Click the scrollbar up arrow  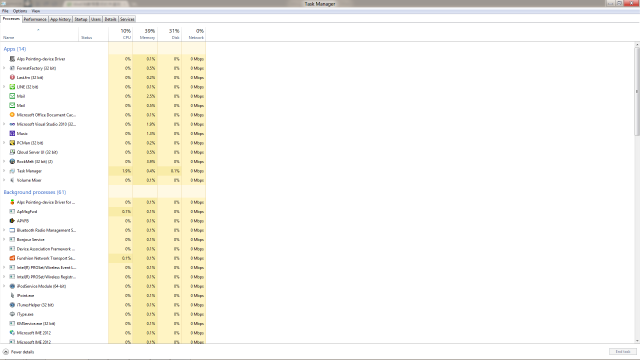pyautogui.click(x=637, y=44)
